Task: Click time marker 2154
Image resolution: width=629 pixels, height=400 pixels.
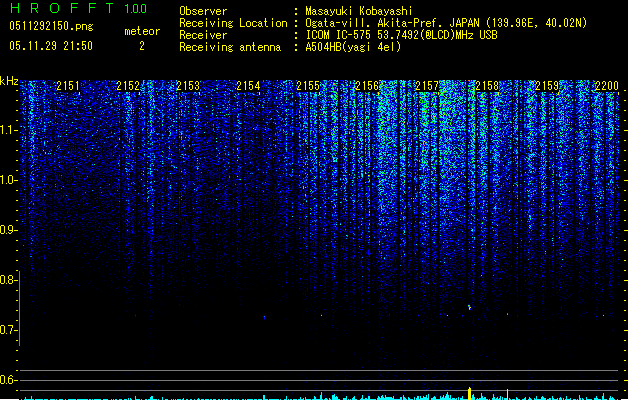Action: click(x=248, y=86)
